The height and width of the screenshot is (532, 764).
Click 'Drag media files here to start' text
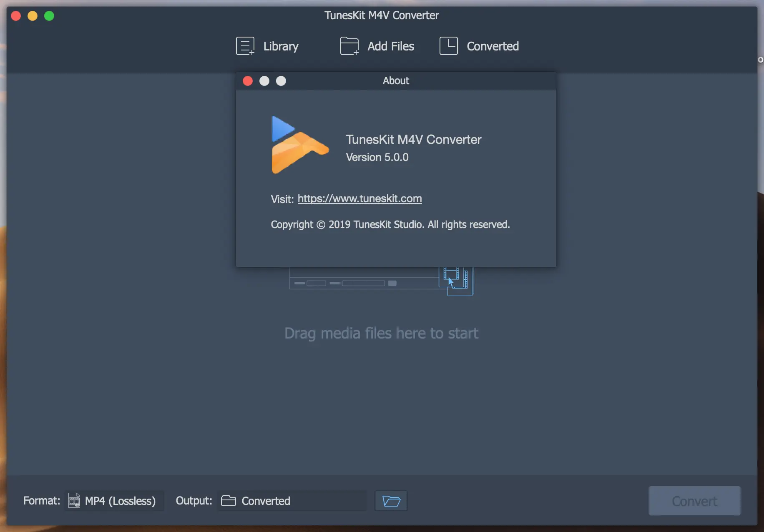[x=382, y=333]
